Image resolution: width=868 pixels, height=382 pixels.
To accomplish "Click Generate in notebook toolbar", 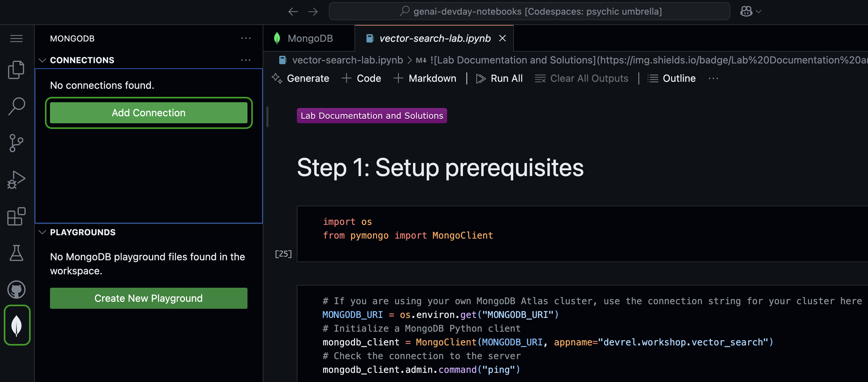I will point(301,79).
